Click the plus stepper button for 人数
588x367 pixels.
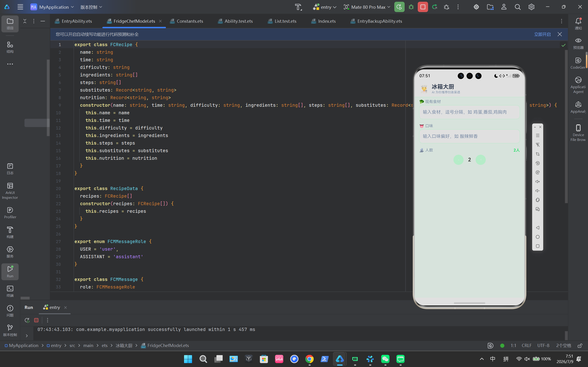pos(480,160)
